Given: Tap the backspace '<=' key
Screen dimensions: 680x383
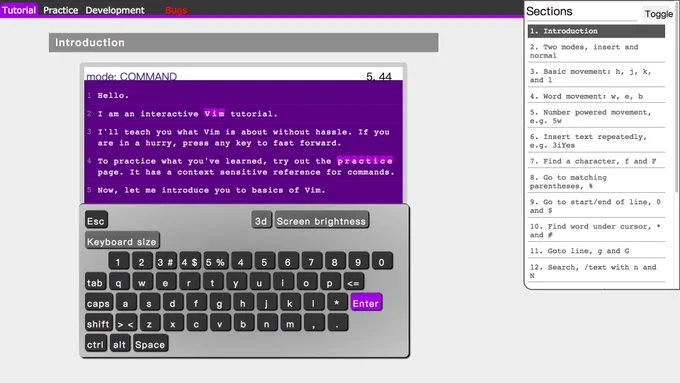Looking at the screenshot, I should [x=353, y=282].
